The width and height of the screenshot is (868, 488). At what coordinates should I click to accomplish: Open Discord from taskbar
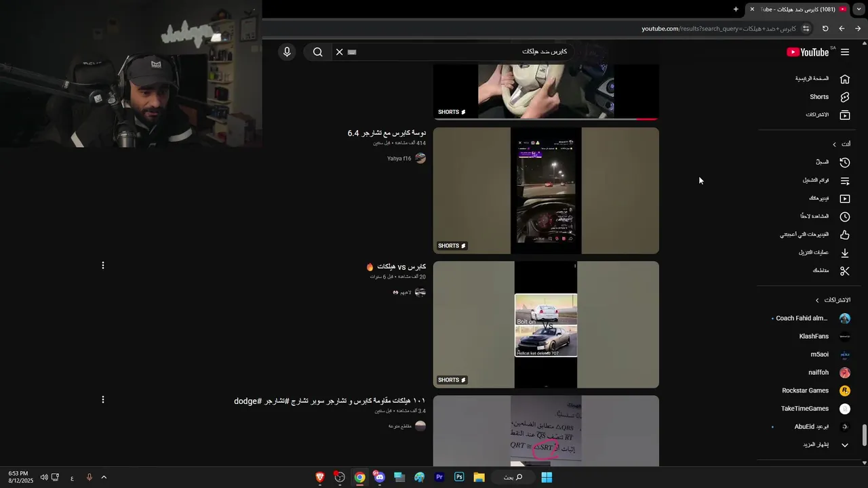(x=379, y=477)
